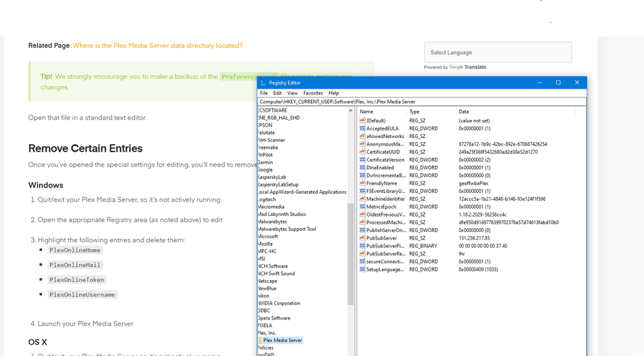Open the File menu in Registry Editor
644x356 pixels.
[x=263, y=93]
